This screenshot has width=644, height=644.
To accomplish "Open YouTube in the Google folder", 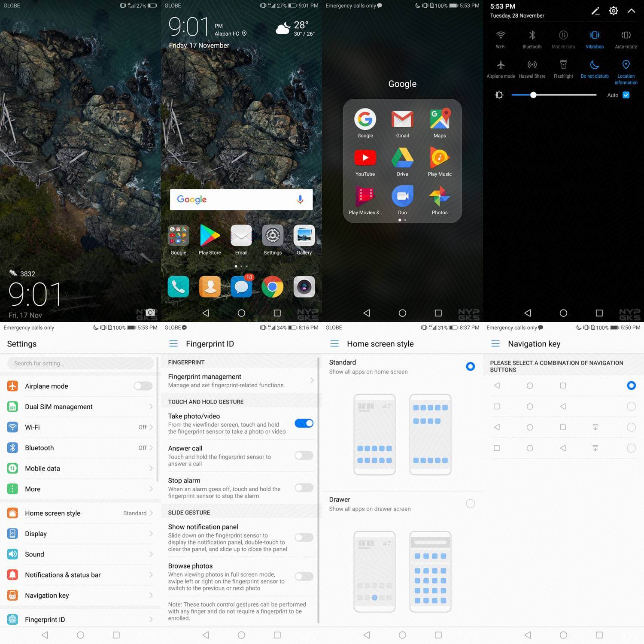I will click(365, 158).
